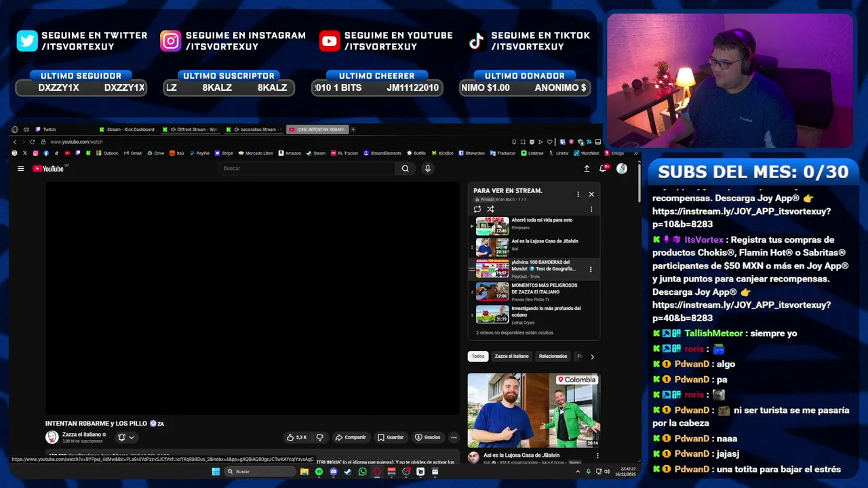Toggle playlist shuffle in the PARA VER EN STREAM panel

point(490,209)
